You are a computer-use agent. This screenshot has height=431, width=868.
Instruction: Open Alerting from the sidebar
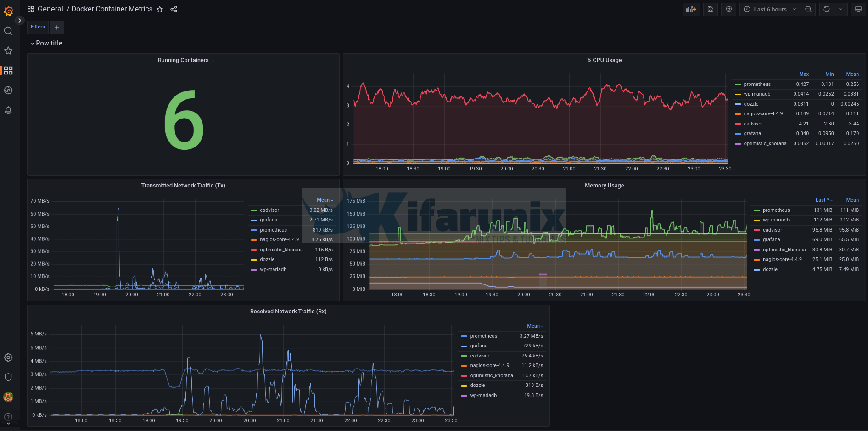pyautogui.click(x=8, y=111)
